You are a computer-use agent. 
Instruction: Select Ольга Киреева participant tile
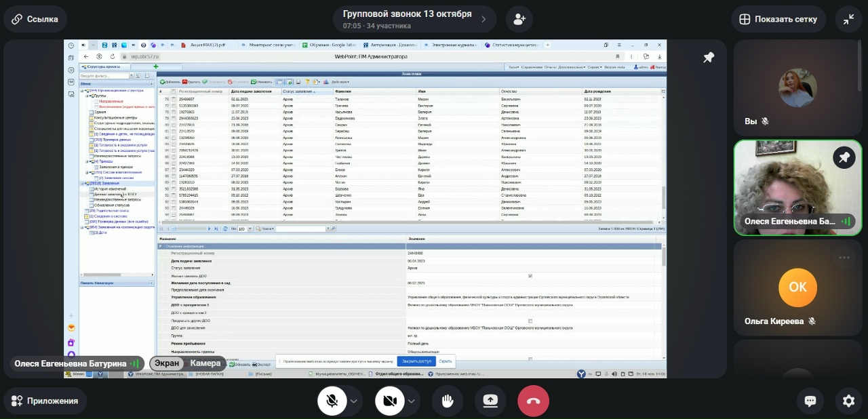click(x=797, y=287)
